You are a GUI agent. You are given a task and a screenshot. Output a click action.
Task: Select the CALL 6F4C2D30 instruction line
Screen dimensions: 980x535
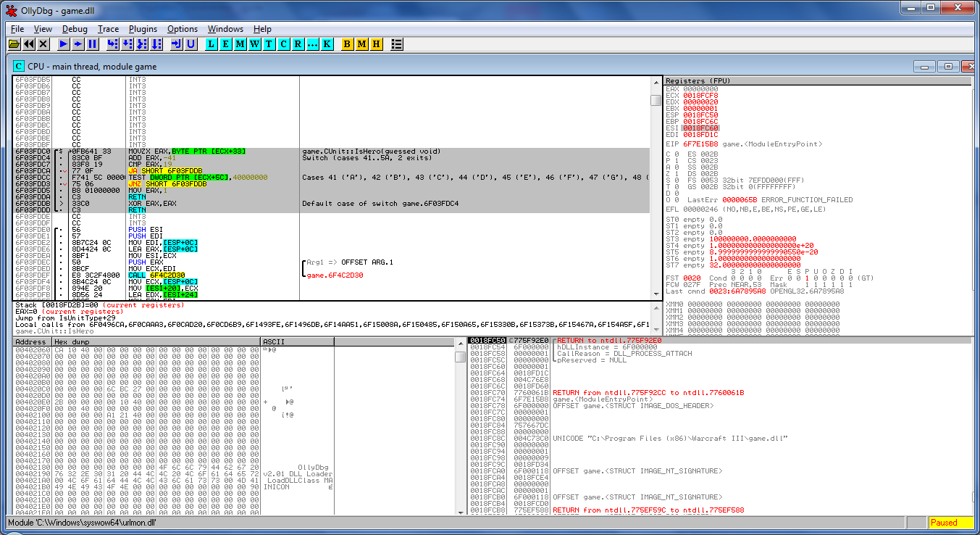[156, 275]
